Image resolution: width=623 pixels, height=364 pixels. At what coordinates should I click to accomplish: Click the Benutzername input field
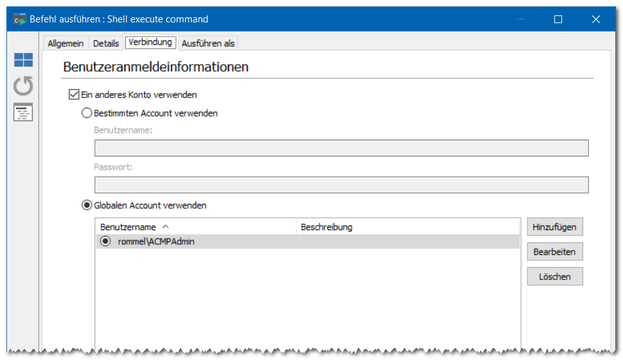click(341, 148)
